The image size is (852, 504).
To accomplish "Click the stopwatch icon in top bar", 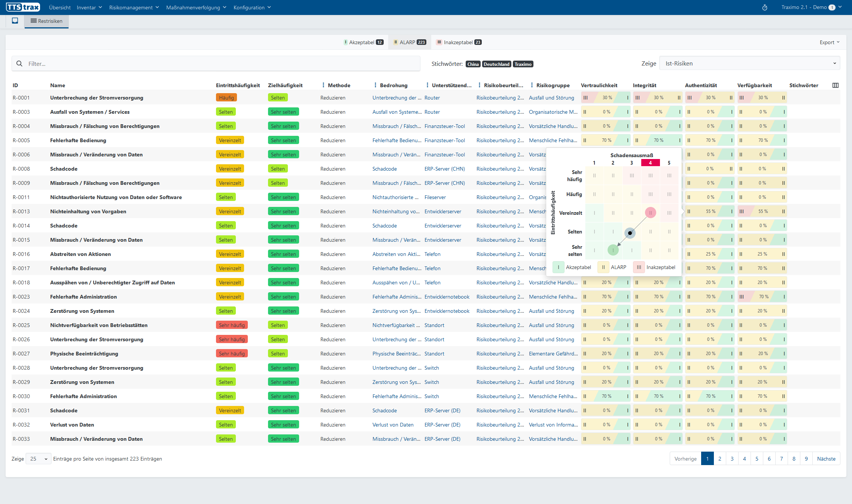I will point(764,7).
